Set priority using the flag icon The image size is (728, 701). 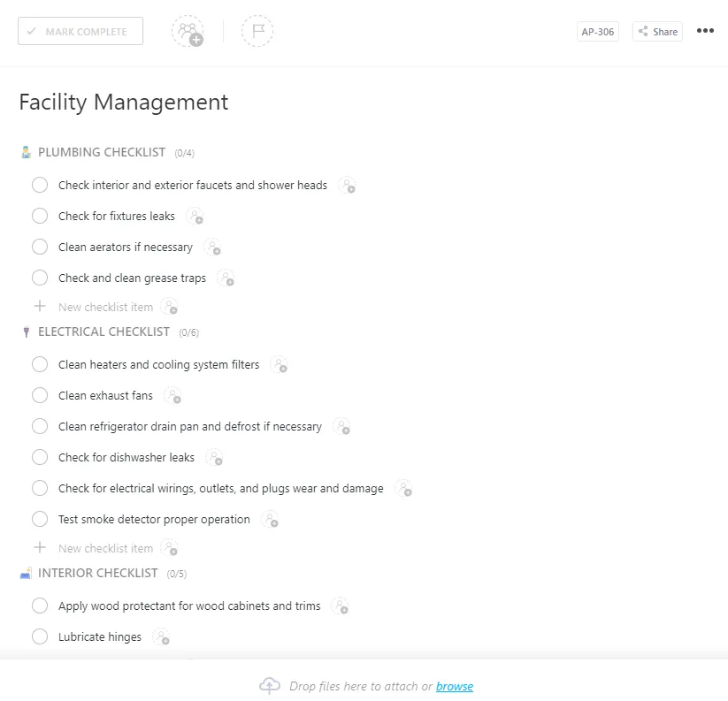click(x=257, y=31)
